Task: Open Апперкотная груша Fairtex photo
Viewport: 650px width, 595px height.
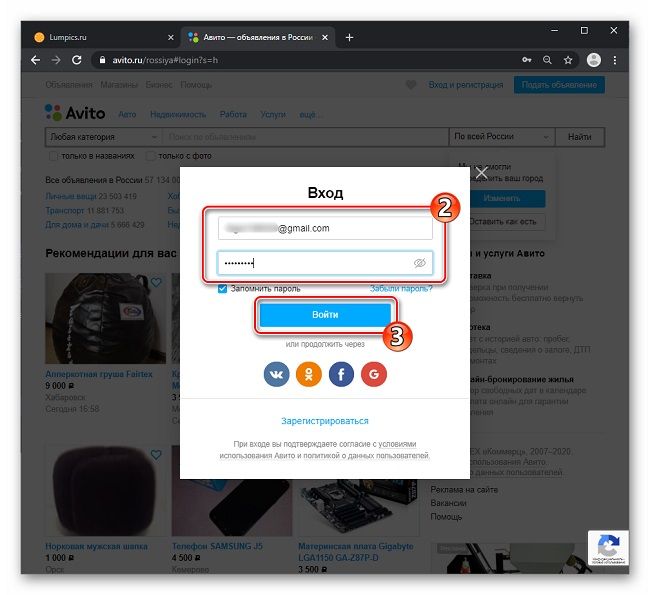Action: [x=105, y=318]
